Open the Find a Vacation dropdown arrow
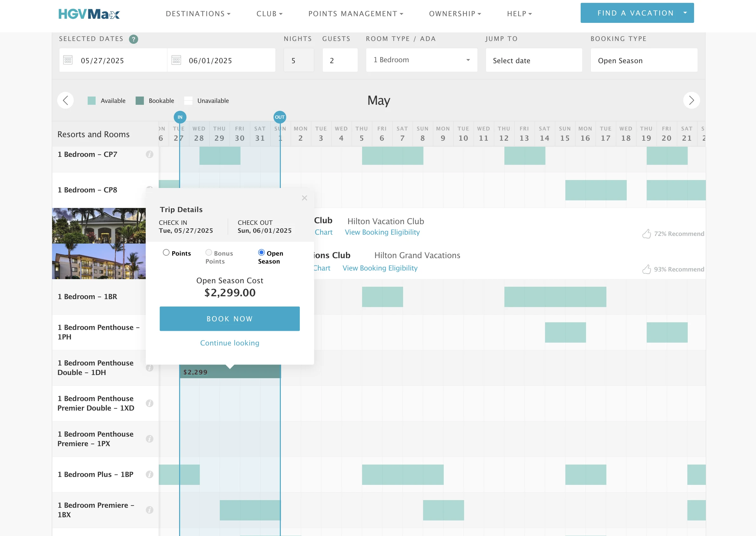756x536 pixels. [685, 13]
